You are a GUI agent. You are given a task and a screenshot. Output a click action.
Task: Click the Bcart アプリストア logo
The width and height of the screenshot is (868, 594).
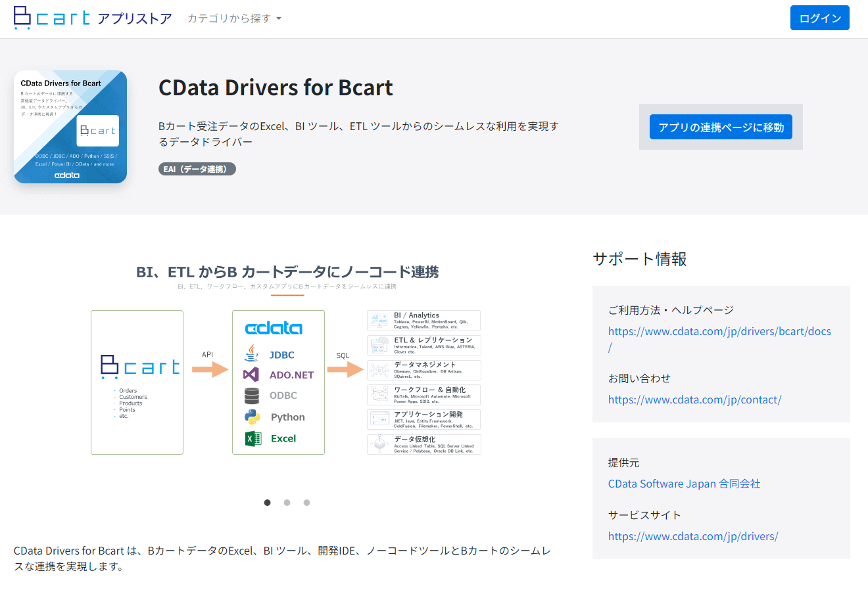(x=93, y=18)
